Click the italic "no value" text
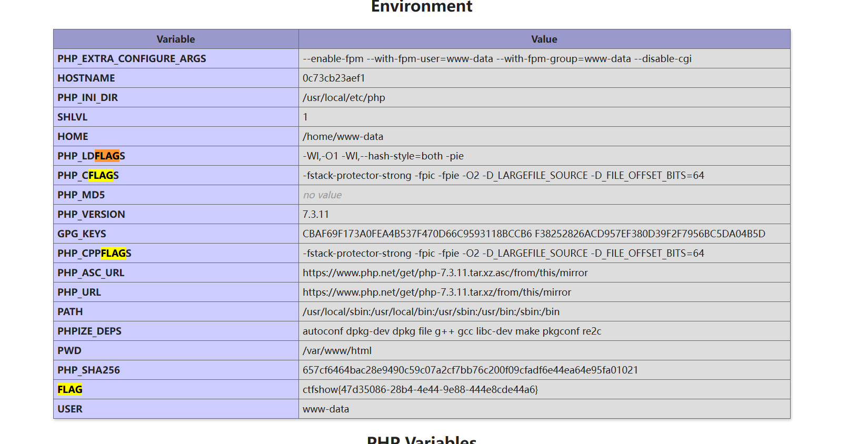 (322, 195)
